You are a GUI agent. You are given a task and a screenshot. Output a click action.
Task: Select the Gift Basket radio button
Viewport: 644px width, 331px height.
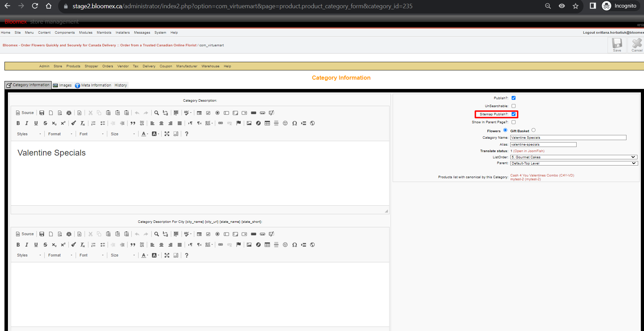point(533,130)
